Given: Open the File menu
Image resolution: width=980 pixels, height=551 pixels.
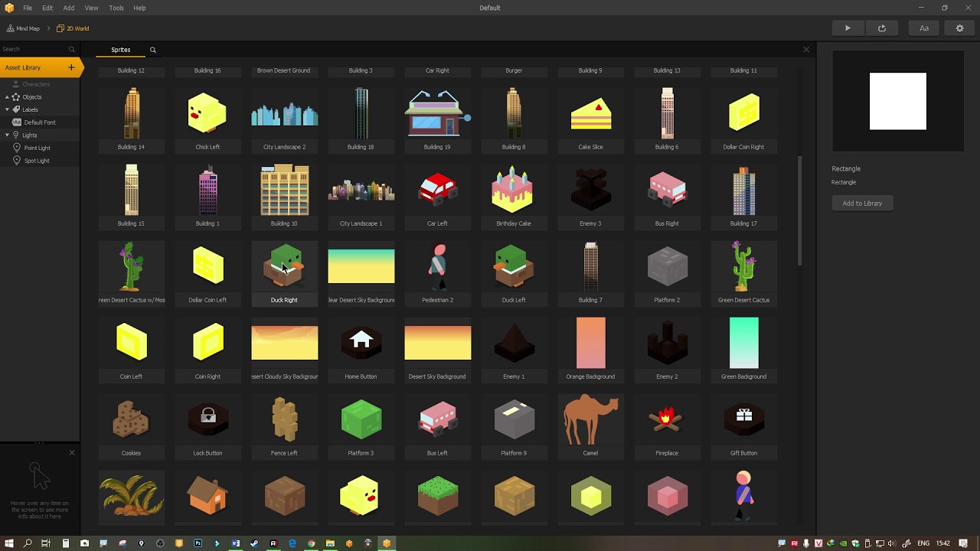Looking at the screenshot, I should (28, 8).
